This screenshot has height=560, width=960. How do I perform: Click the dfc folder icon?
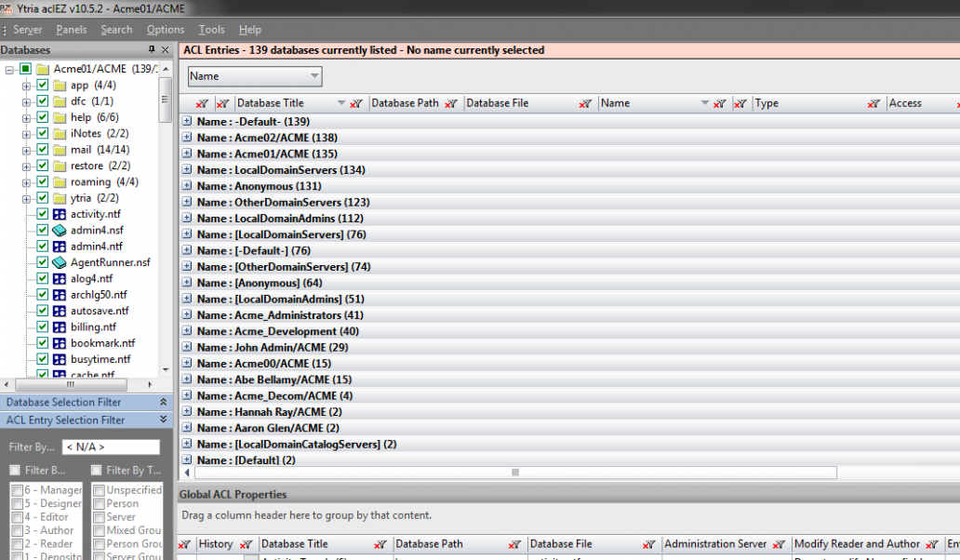(x=60, y=101)
